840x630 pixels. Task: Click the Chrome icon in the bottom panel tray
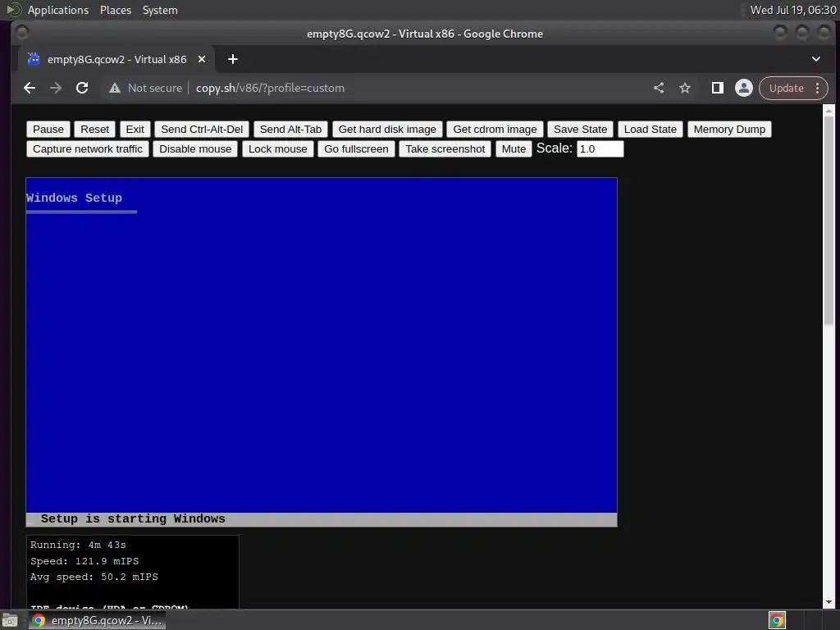[x=777, y=620]
